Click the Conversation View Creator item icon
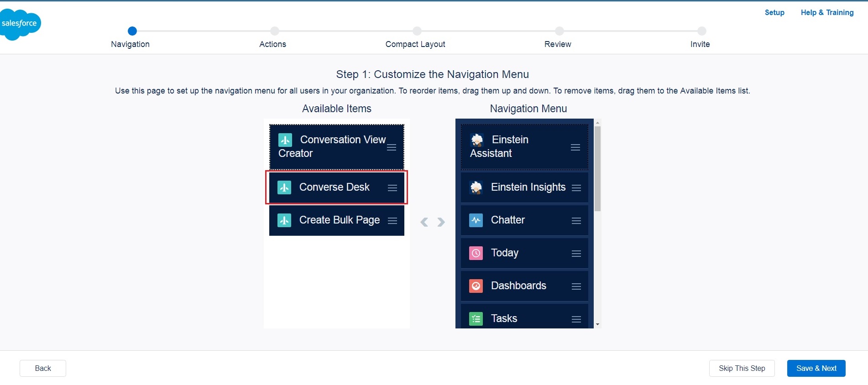This screenshot has width=868, height=385. (285, 140)
